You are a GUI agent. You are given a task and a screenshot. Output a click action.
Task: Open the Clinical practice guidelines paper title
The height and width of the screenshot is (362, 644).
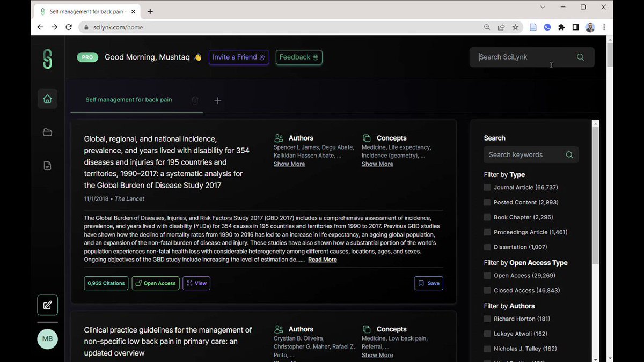point(168,342)
